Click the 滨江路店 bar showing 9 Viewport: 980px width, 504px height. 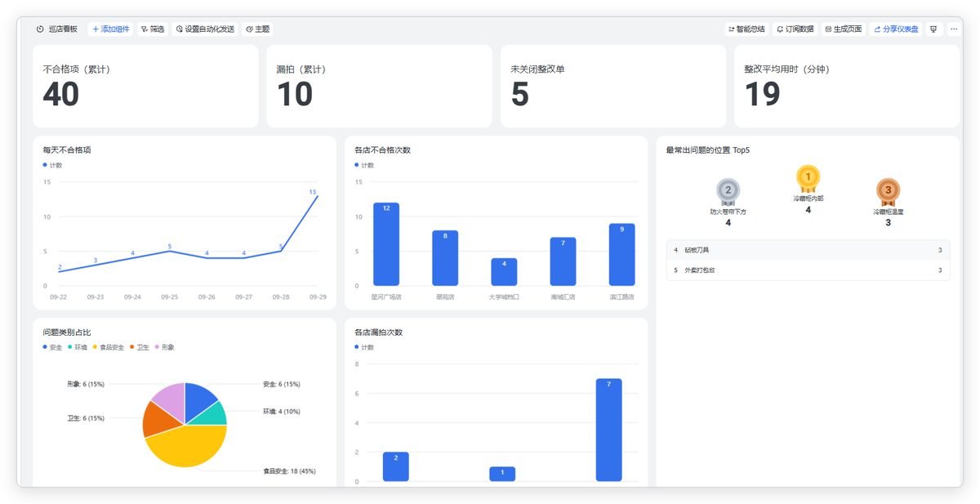(x=621, y=255)
